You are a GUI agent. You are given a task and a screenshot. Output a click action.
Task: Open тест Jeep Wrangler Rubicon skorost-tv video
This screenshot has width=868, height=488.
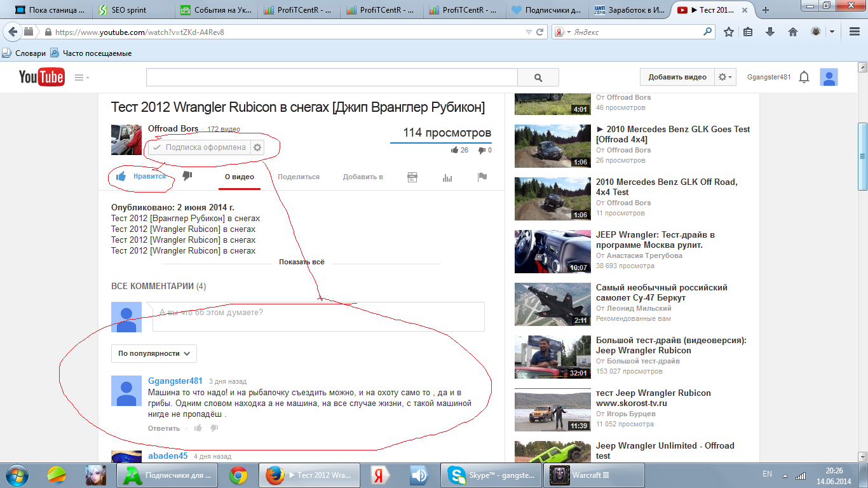[653, 398]
